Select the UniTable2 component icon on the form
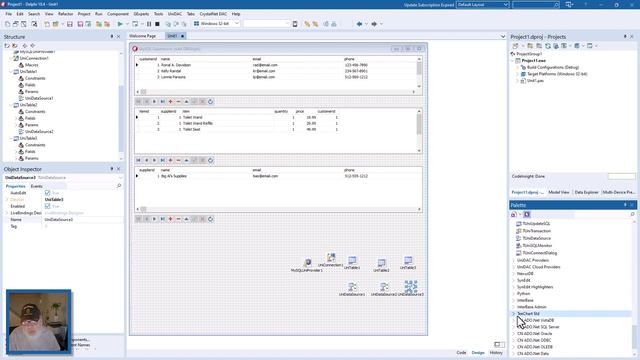640x360 pixels. [x=381, y=262]
